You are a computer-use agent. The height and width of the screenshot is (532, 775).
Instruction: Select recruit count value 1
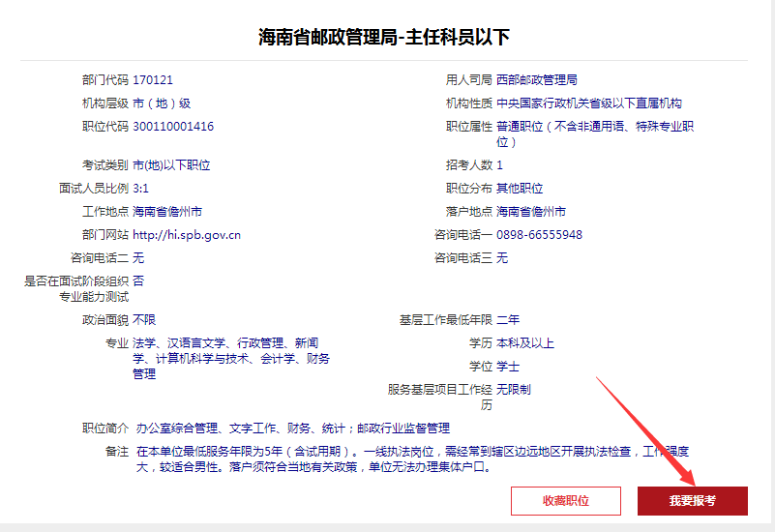[x=499, y=165]
